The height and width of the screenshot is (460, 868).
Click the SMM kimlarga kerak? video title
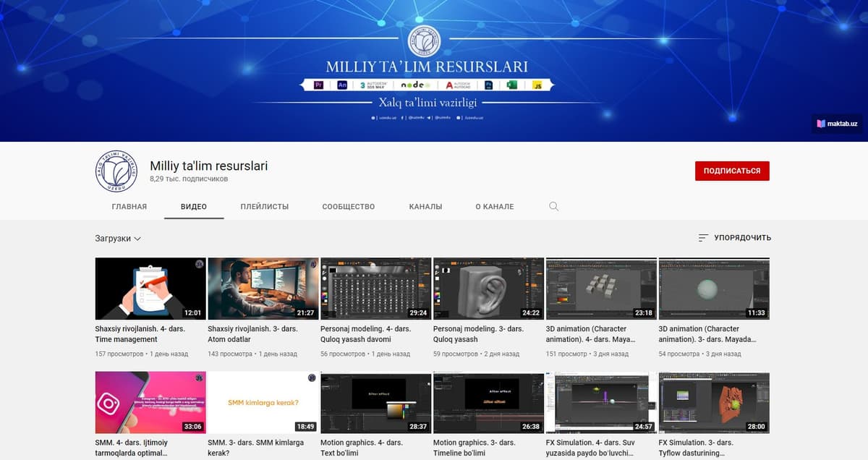[x=255, y=448]
